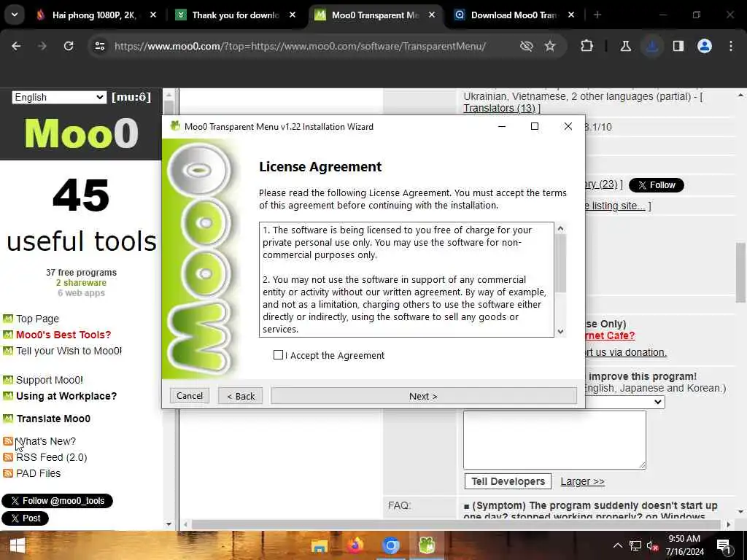Click the license text scrollbar down arrow
The width and height of the screenshot is (747, 560).
point(560,332)
